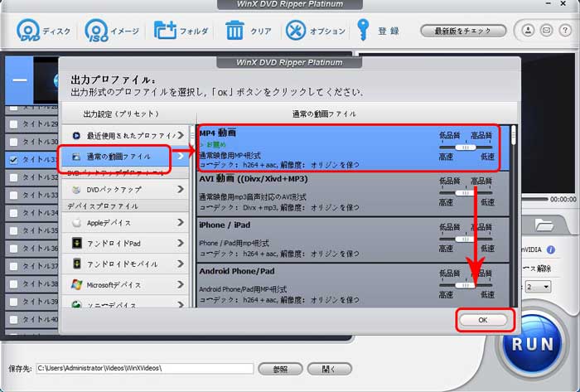Add a DVD folder source
This screenshot has height=392, width=580.
coord(181,31)
